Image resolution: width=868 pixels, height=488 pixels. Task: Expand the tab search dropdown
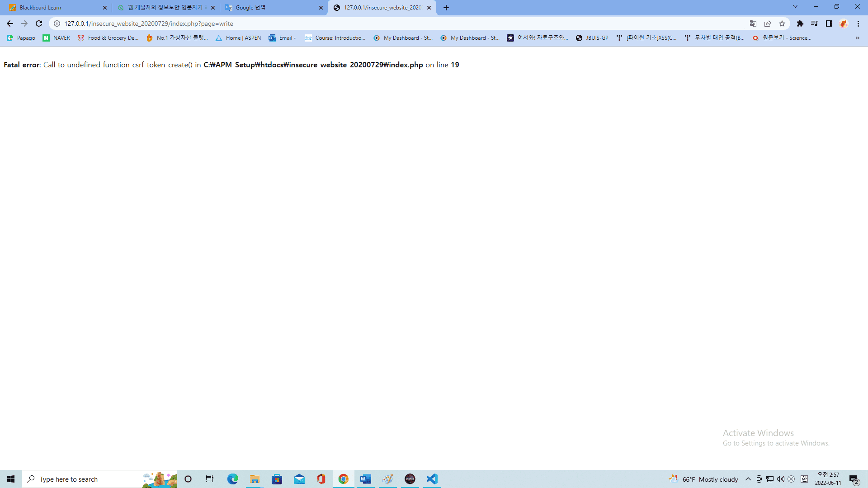(795, 7)
